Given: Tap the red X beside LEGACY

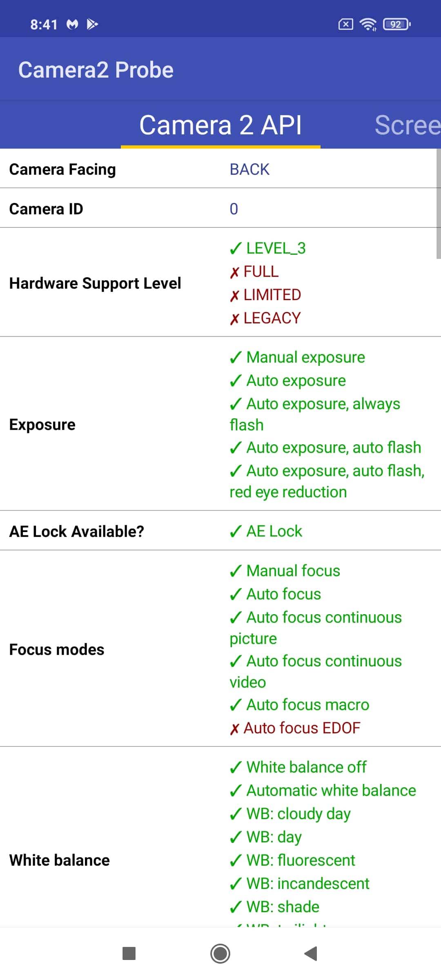Looking at the screenshot, I should (234, 319).
